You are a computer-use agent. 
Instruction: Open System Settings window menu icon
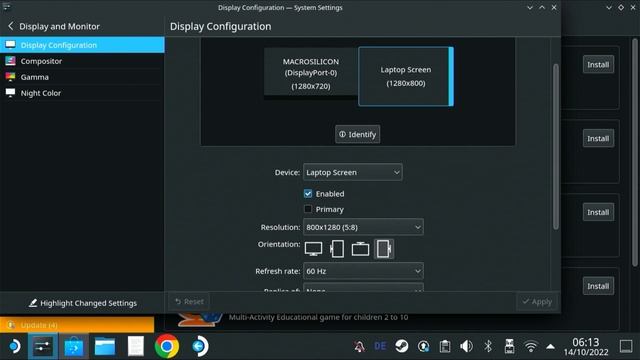(x=7, y=7)
